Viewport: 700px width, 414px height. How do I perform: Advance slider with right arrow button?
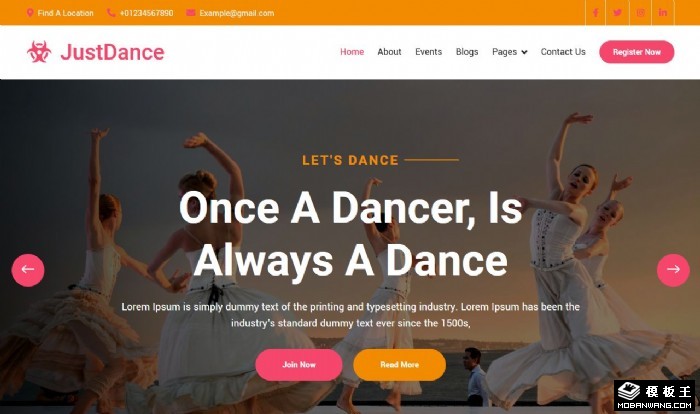point(673,270)
